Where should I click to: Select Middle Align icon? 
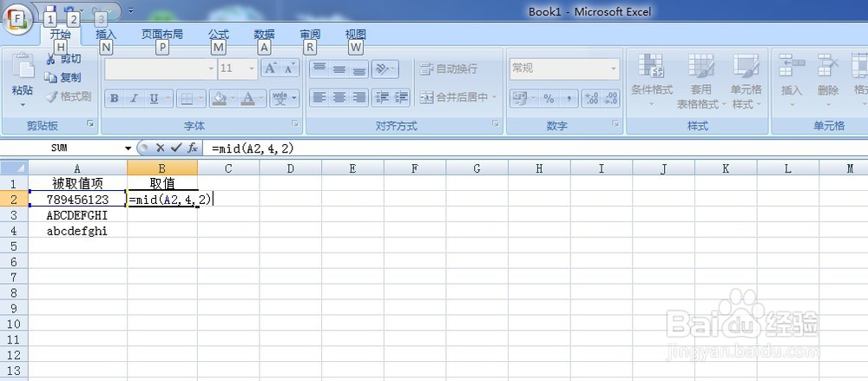(x=339, y=68)
